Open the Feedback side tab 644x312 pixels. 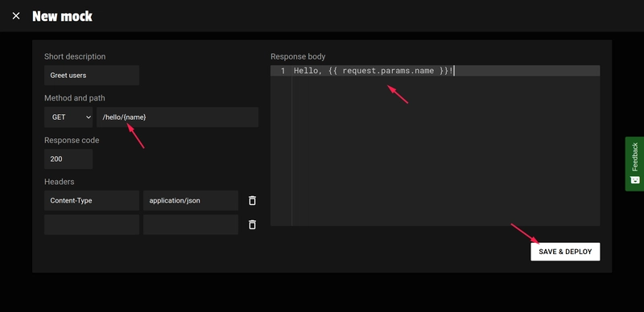point(634,164)
